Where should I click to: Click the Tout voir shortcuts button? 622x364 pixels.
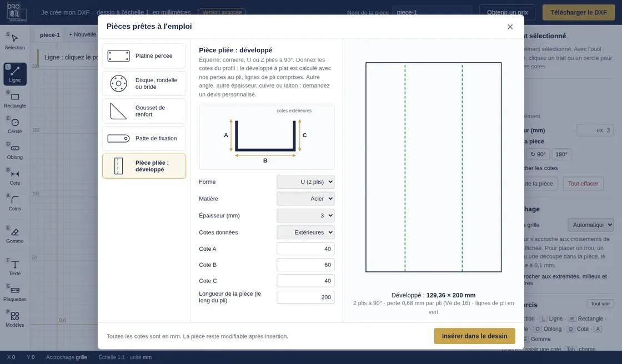(x=600, y=304)
